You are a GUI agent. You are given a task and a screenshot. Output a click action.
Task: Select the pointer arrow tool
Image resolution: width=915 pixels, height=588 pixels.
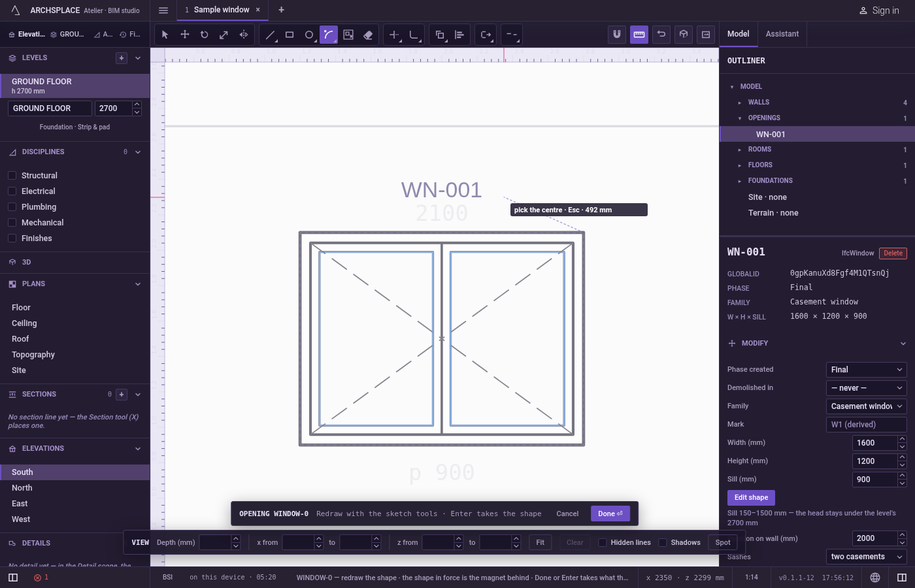165,35
